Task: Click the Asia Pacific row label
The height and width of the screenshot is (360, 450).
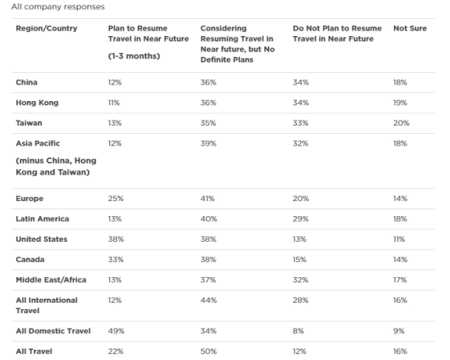Action: point(56,158)
